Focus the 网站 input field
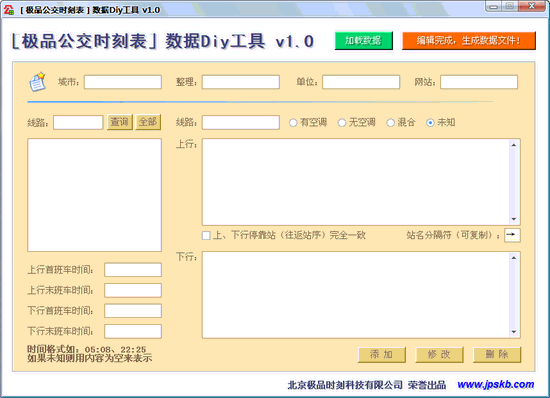This screenshot has width=550, height=398. pos(479,82)
